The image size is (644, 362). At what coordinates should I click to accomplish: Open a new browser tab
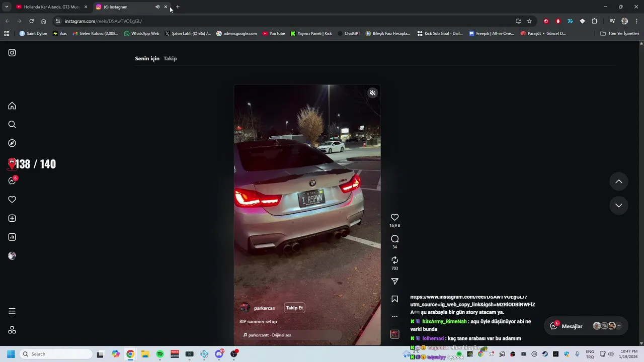[178, 7]
